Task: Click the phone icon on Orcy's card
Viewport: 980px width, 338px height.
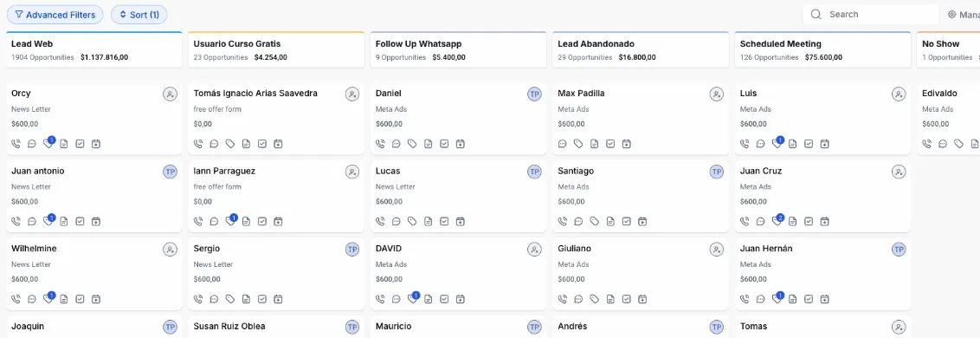Action: pyautogui.click(x=16, y=144)
